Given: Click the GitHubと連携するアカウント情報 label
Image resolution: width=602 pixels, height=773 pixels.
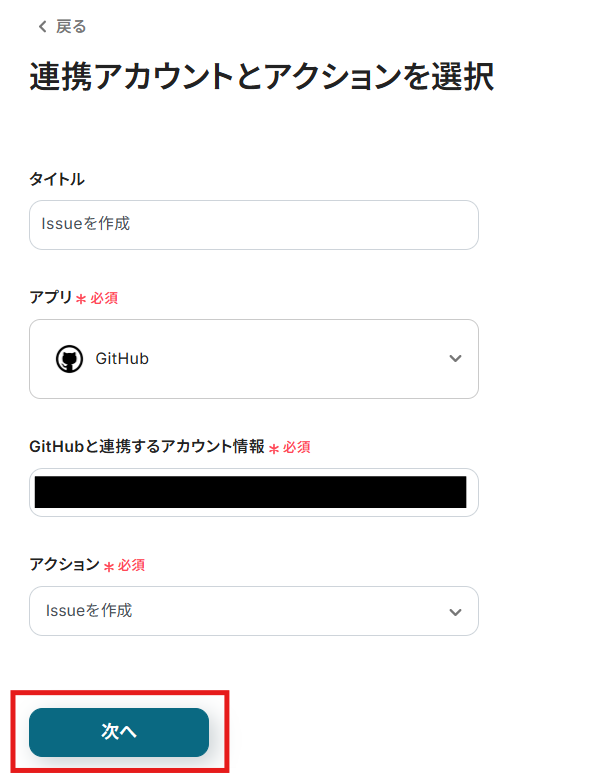Looking at the screenshot, I should [x=147, y=447].
